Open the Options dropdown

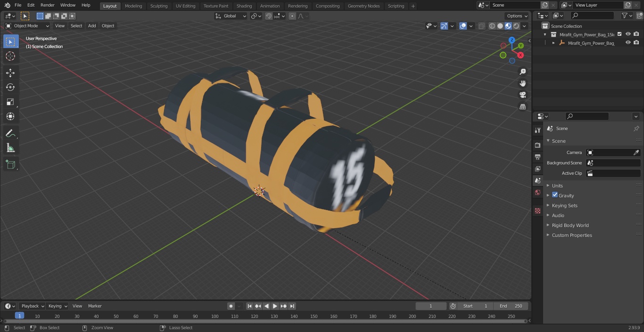click(x=517, y=16)
